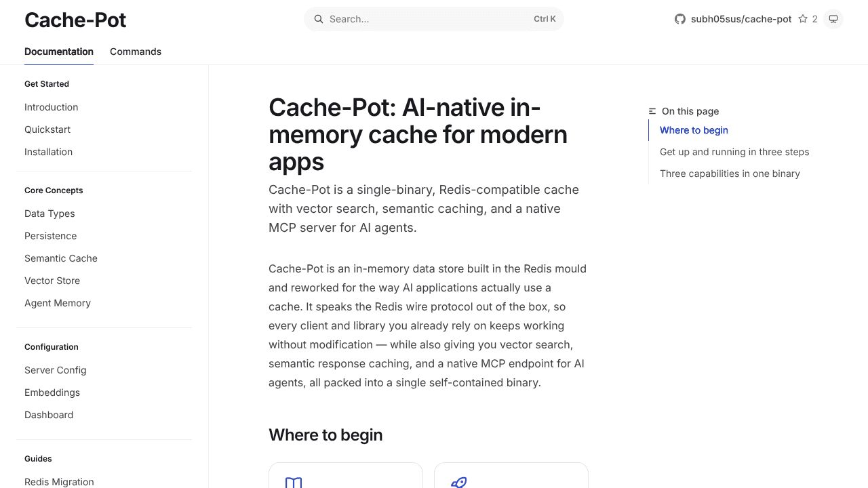Click the Core Concepts sidebar heading

(54, 190)
